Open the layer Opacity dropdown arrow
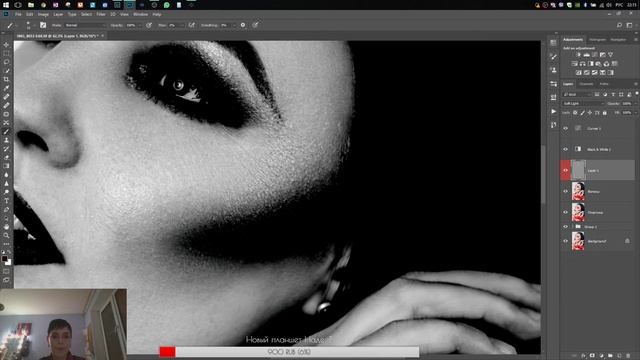The width and height of the screenshot is (640, 360). pyautogui.click(x=636, y=104)
